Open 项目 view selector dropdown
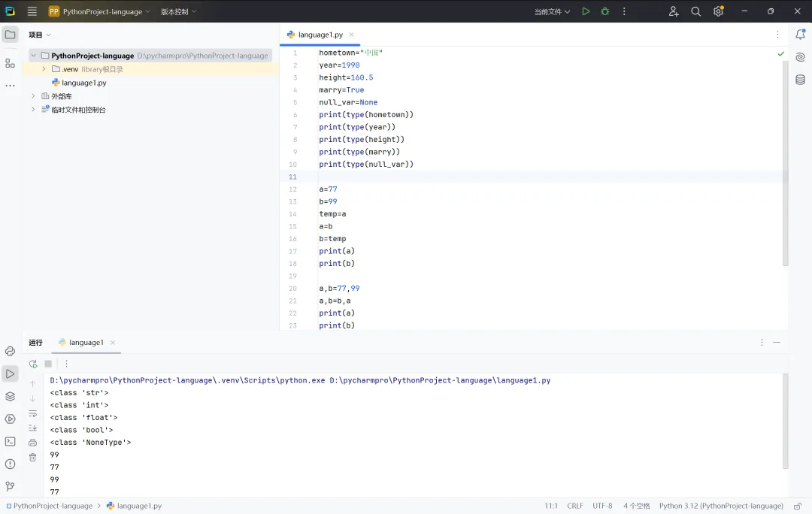Screen dimensions: 812x514 pyautogui.click(x=40, y=35)
